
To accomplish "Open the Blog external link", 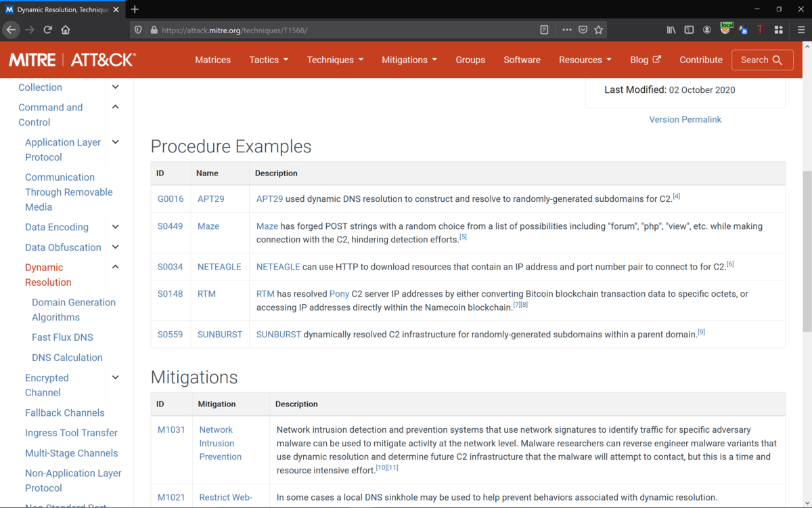I will tap(646, 60).
